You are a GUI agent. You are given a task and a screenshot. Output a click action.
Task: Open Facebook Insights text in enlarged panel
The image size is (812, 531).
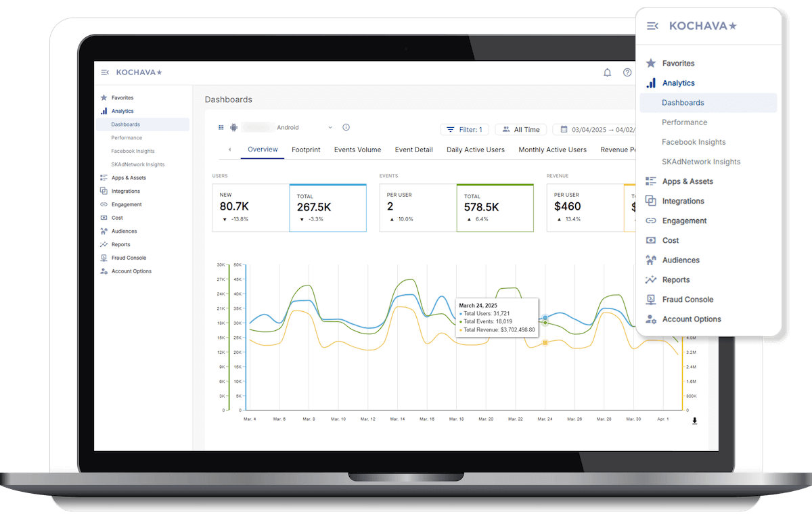click(x=694, y=142)
